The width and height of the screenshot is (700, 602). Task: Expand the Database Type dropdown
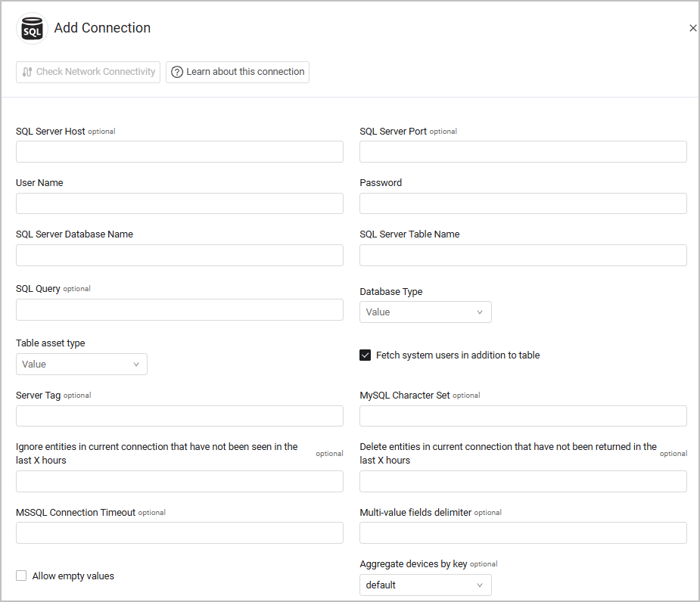[x=425, y=312]
